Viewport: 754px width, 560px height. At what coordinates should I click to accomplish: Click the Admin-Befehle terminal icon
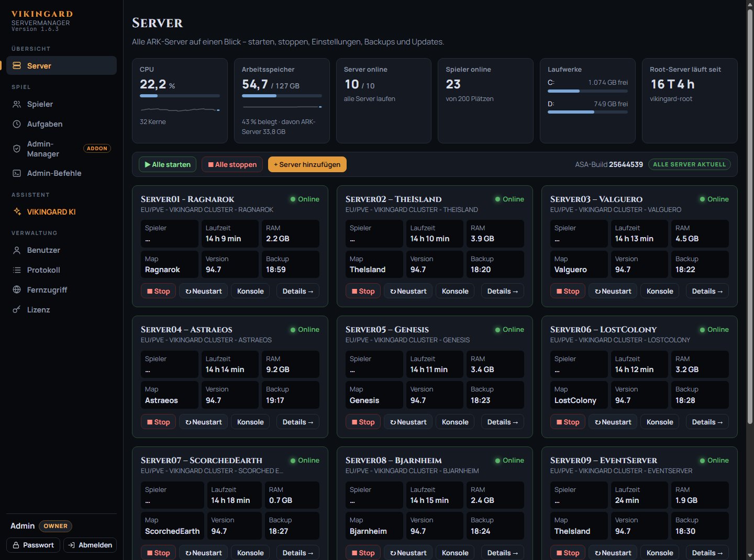17,173
